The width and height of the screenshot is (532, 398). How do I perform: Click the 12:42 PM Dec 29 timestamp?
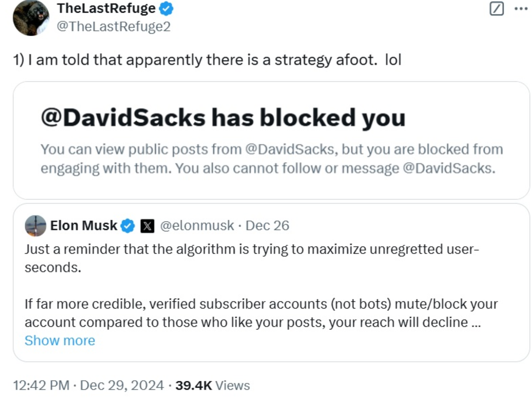coord(88,385)
